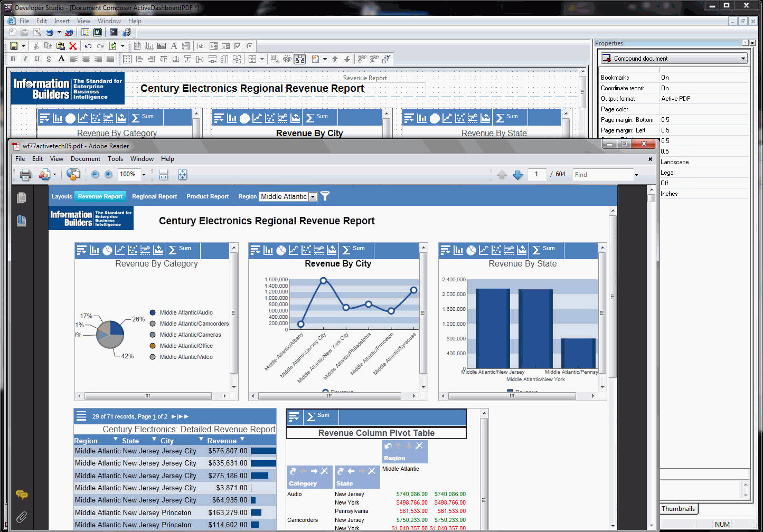Click the Find search field

coord(603,175)
